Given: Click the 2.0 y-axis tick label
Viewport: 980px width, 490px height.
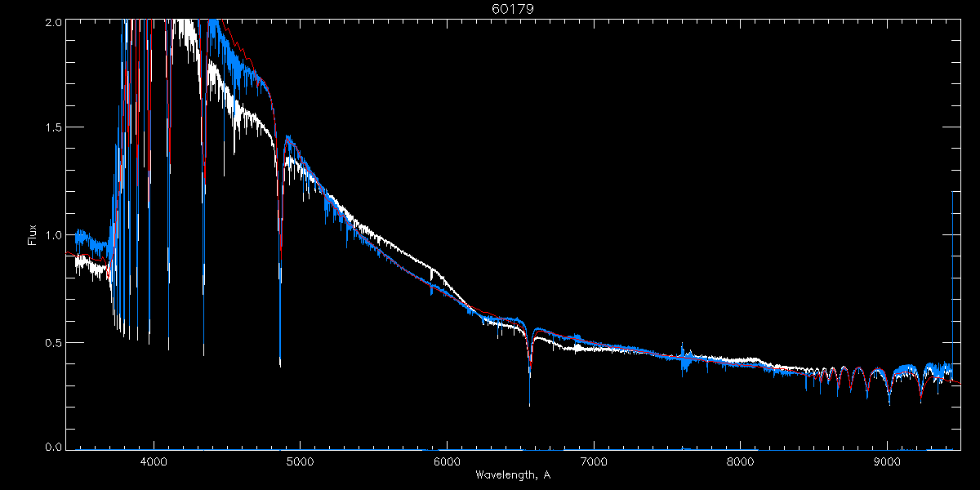Looking at the screenshot, I should pyautogui.click(x=53, y=22).
